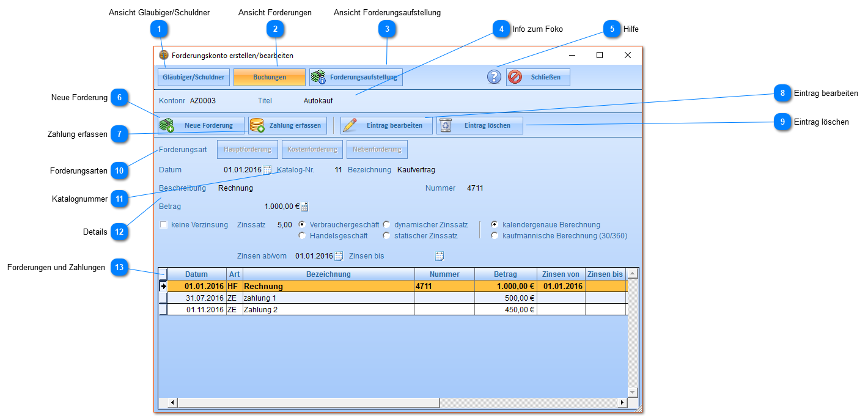Click the Titel value Autokauf
This screenshot has width=868, height=418.
point(318,100)
